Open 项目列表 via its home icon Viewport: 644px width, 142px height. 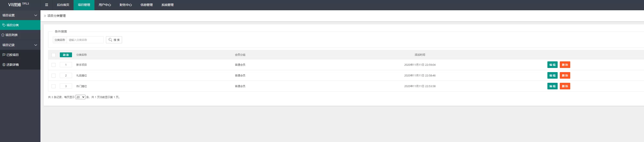(3, 35)
